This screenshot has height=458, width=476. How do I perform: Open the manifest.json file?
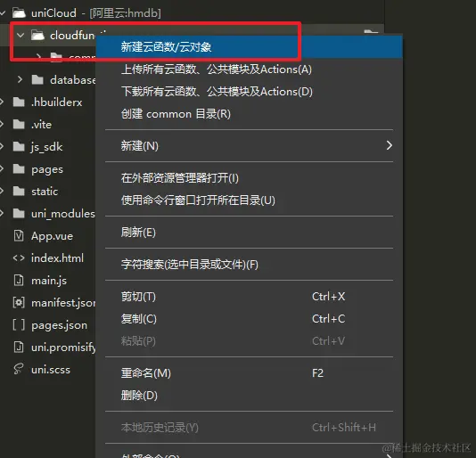click(63, 303)
